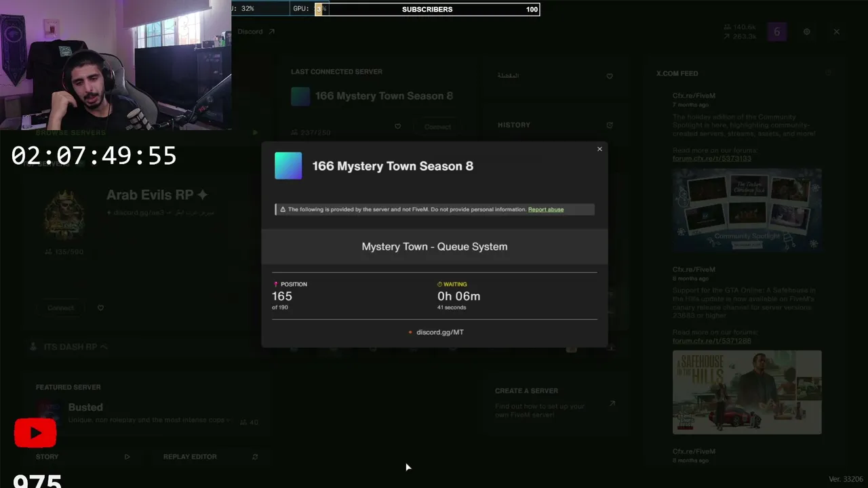The width and height of the screenshot is (868, 488).
Task: Click the ITS DASH RP user label
Action: pos(75,347)
